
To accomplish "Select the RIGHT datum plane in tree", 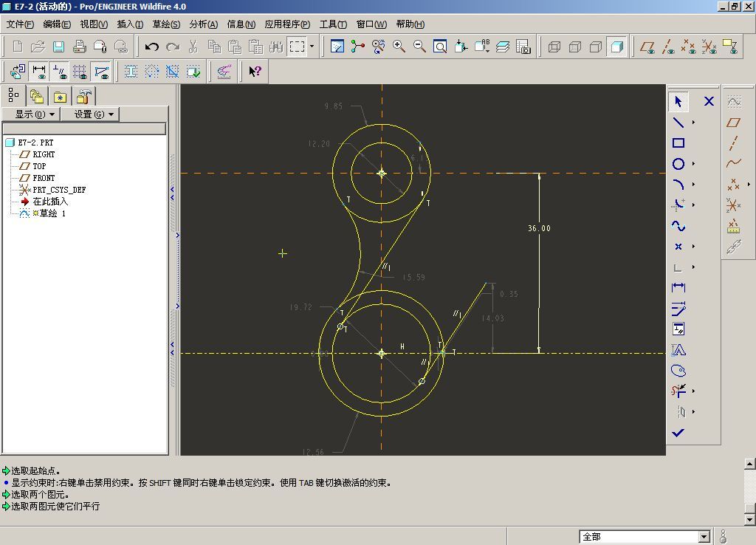I will 44,154.
